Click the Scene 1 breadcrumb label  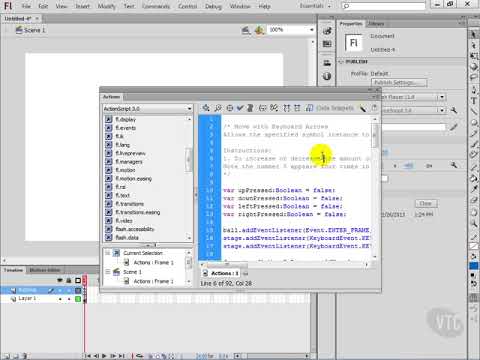click(34, 30)
